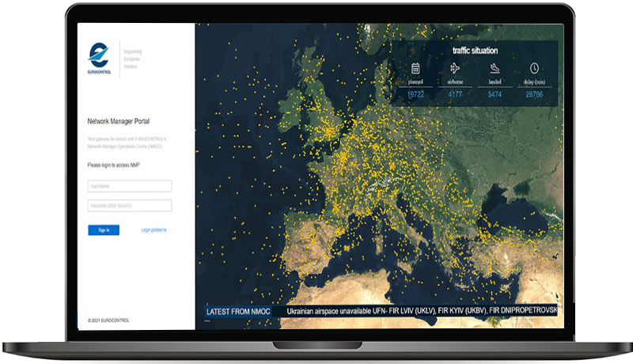The height and width of the screenshot is (364, 633).
Task: Focus the Password (RSA SecurID) field
Action: (130, 206)
